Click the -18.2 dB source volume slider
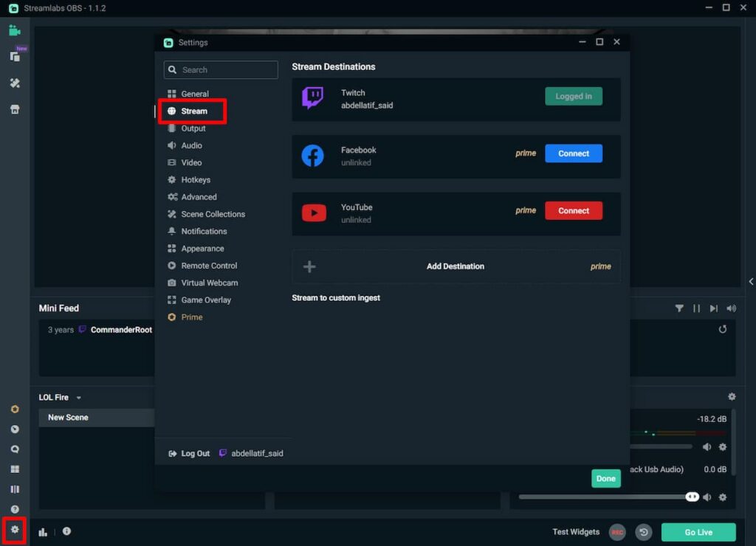This screenshot has height=546, width=756. point(661,446)
